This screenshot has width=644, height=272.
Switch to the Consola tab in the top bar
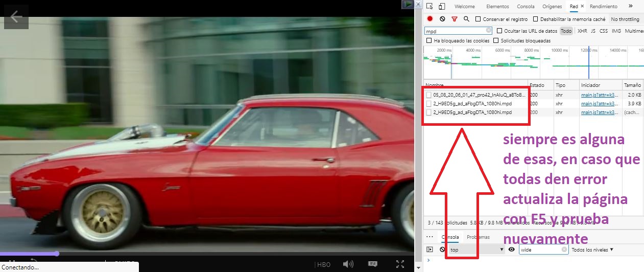point(526,6)
